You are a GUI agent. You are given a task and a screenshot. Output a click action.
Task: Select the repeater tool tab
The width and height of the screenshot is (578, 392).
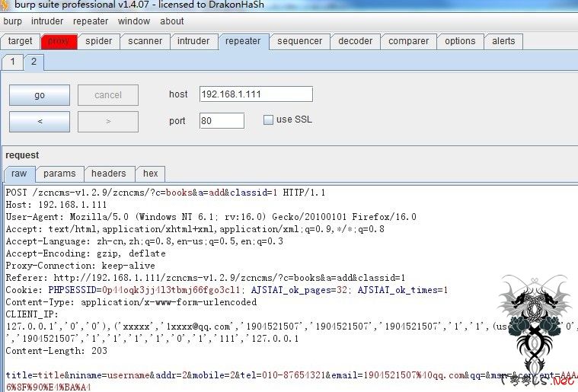[x=243, y=41]
